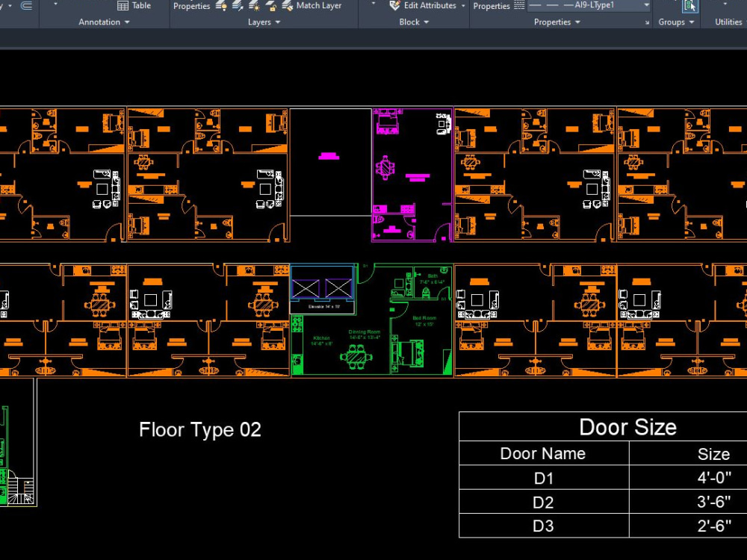The height and width of the screenshot is (560, 747).
Task: Click the group selection icon in Groups panel
Action: click(689, 7)
